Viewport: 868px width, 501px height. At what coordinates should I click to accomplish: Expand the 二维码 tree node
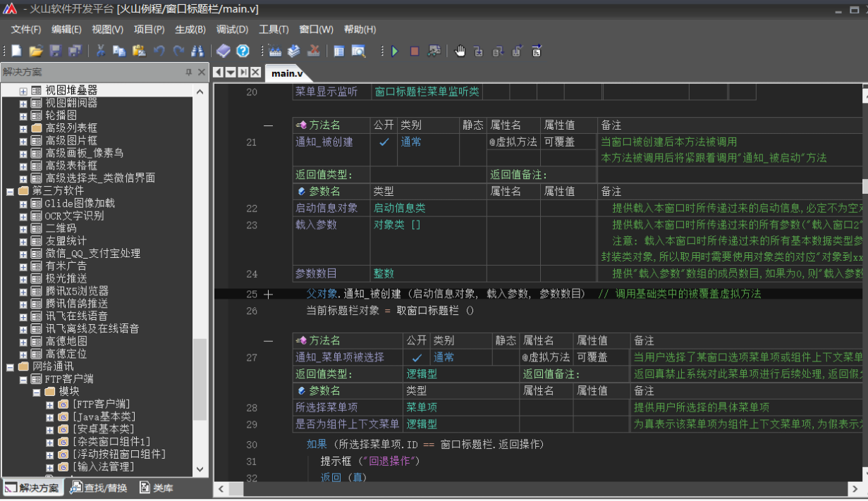[23, 228]
